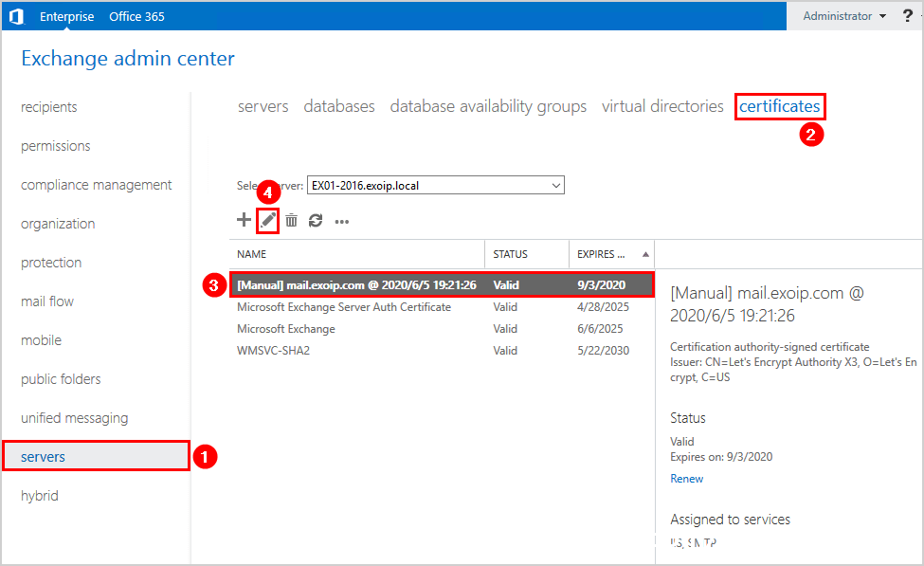The image size is (924, 566).
Task: Open the databases tab
Action: (339, 106)
